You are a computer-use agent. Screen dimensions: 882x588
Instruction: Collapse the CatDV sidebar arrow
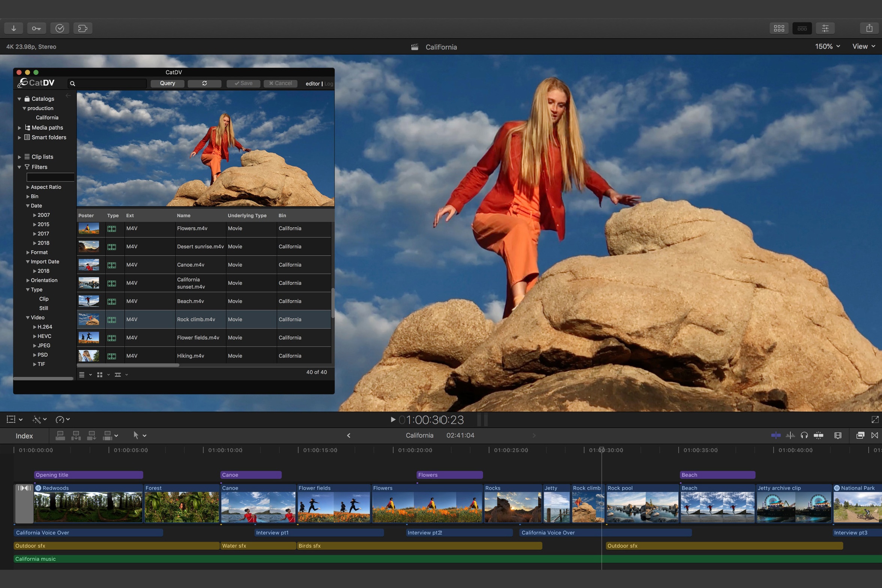[x=68, y=96]
